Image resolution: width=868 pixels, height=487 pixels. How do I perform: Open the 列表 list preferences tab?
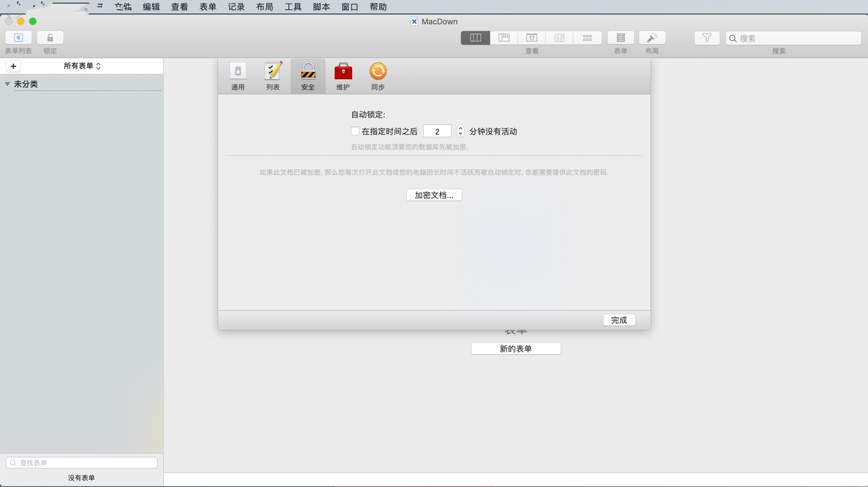tap(273, 76)
